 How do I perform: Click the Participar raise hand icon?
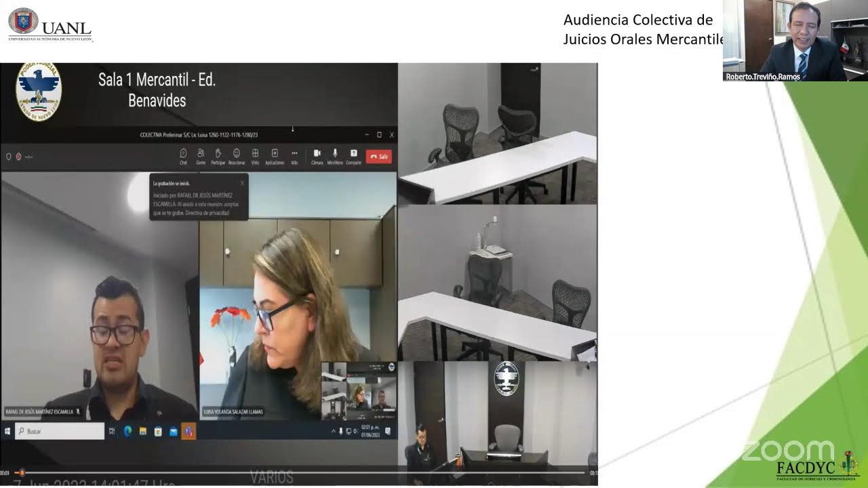coord(218,156)
